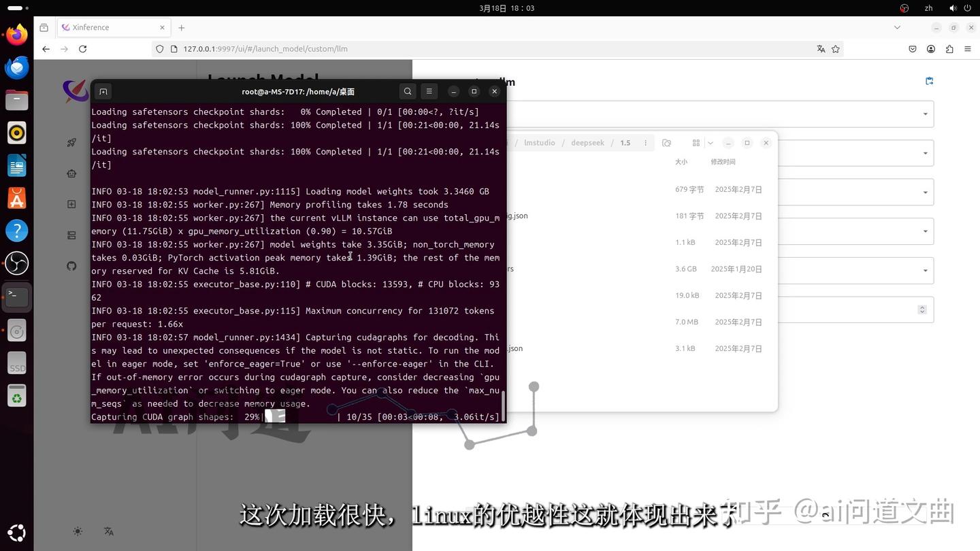Viewport: 980px width, 551px height.
Task: Activate the terminal search magnifier icon
Action: pyautogui.click(x=407, y=90)
